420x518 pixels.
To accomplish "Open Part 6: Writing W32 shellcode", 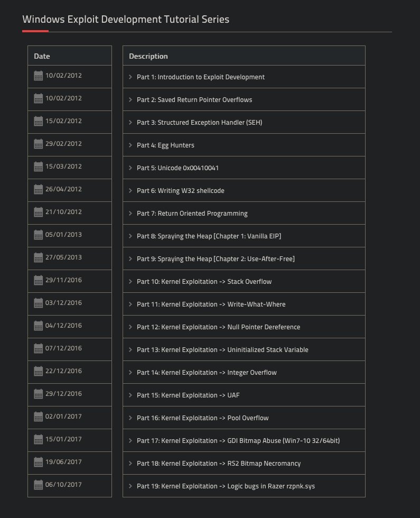I will pos(181,191).
